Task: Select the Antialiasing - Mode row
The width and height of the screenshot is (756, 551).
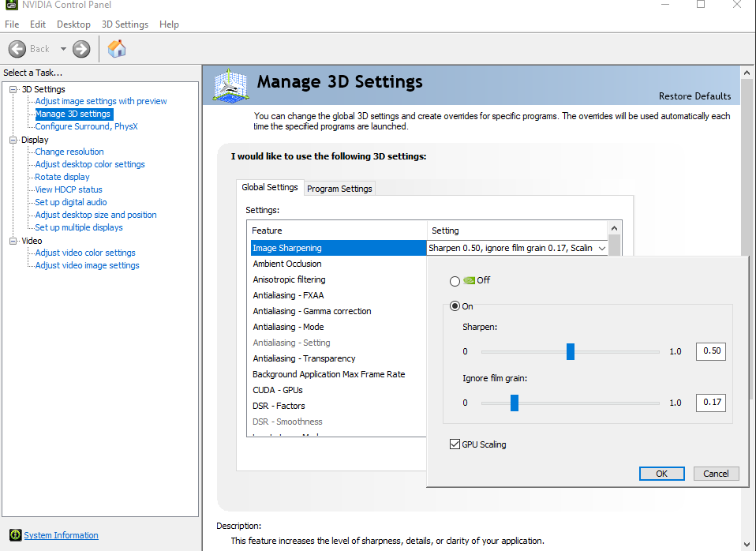Action: 339,327
